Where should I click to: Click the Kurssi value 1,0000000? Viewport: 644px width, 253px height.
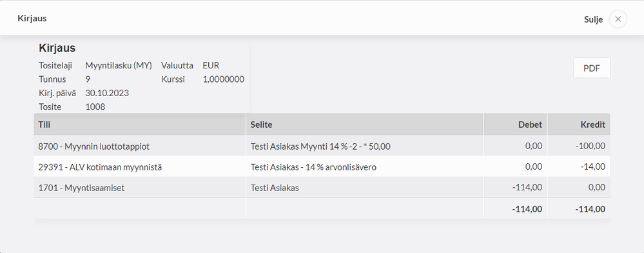pos(224,79)
